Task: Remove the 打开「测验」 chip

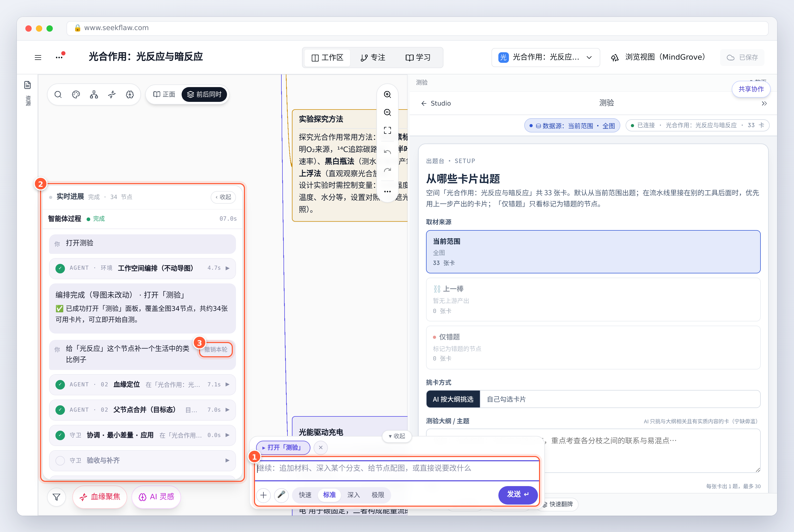Action: tap(321, 448)
